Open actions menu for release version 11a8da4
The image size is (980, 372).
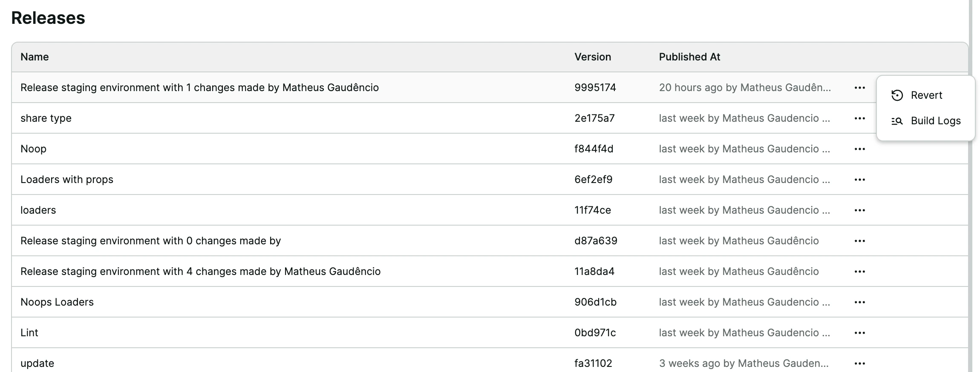coord(859,271)
